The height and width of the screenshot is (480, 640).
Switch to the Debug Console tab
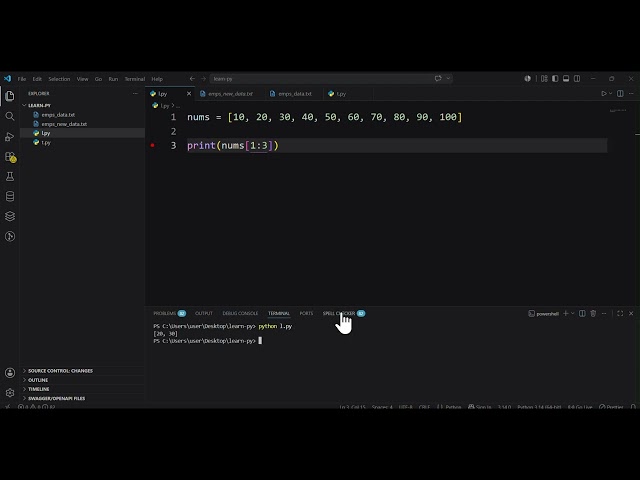(x=240, y=313)
